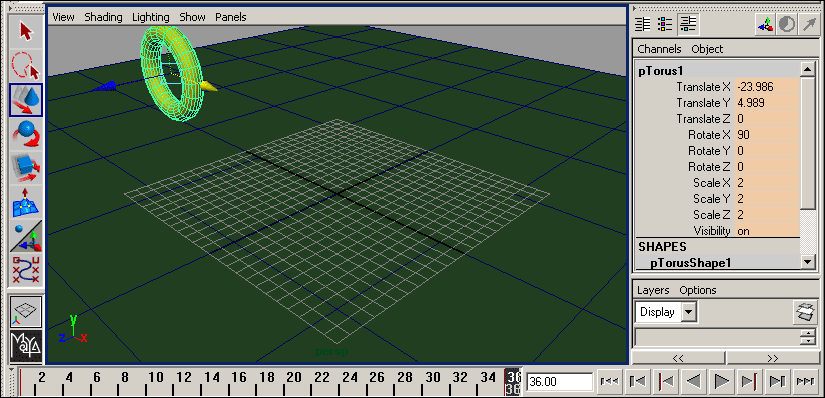The height and width of the screenshot is (398, 825).
Task: Open the Show menu
Action: [x=192, y=17]
